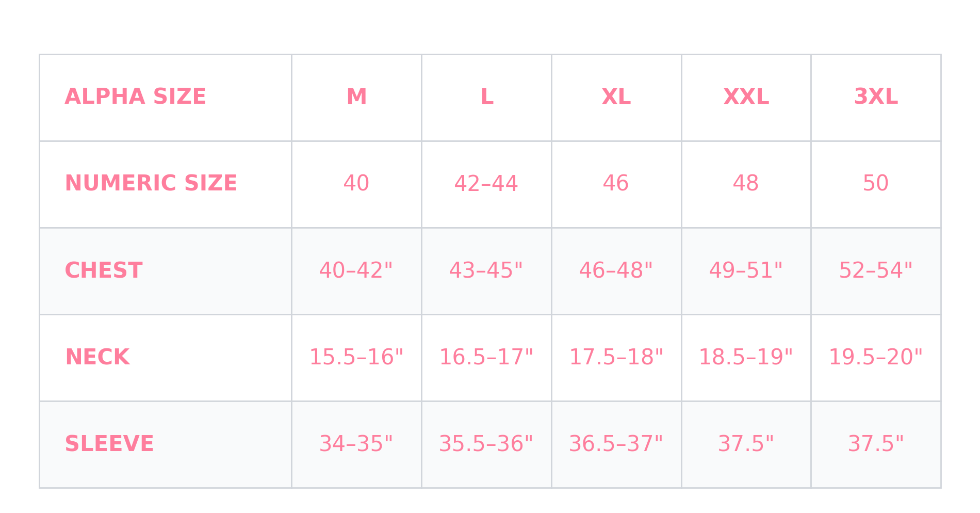Click chest measurement 52–54" cell
This screenshot has height=513, width=980.
[876, 270]
